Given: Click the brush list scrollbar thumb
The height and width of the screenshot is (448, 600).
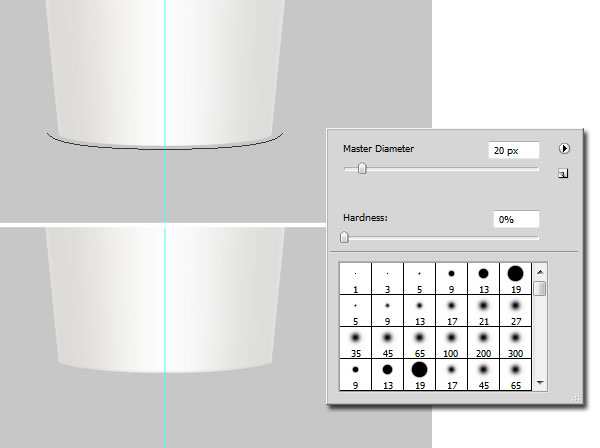Looking at the screenshot, I should (x=540, y=289).
